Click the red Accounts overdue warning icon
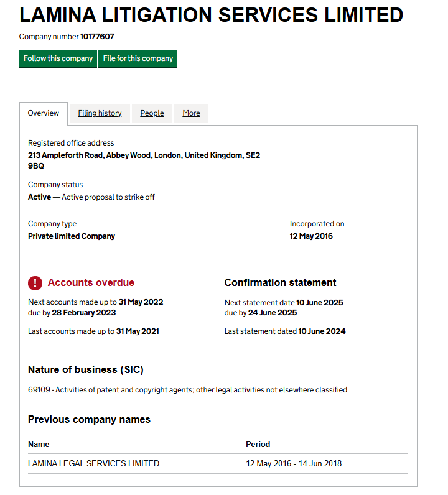Image resolution: width=448 pixels, height=495 pixels. 35,283
